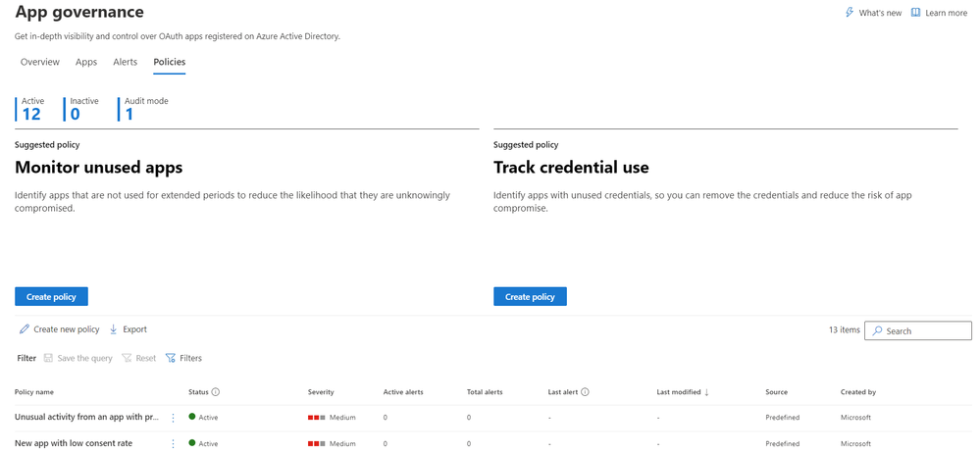Viewport: 980px width, 453px height.
Task: Sort by Last modified column arrow
Action: pos(707,392)
